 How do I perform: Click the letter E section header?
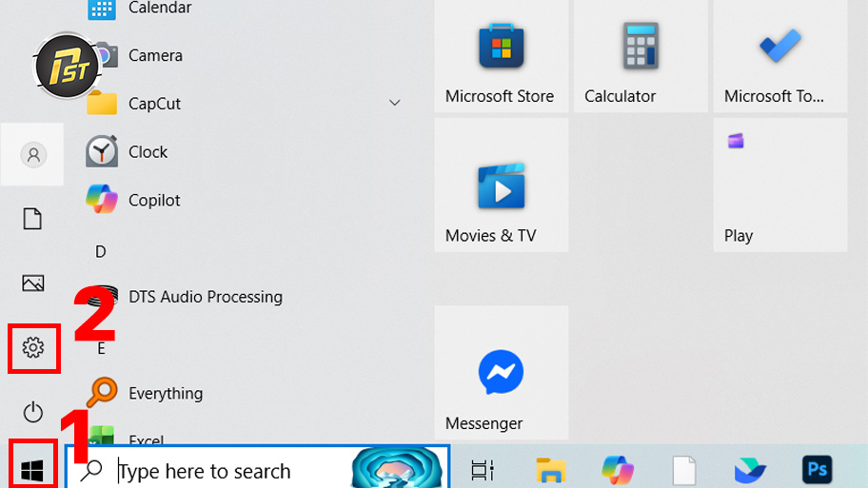[101, 348]
